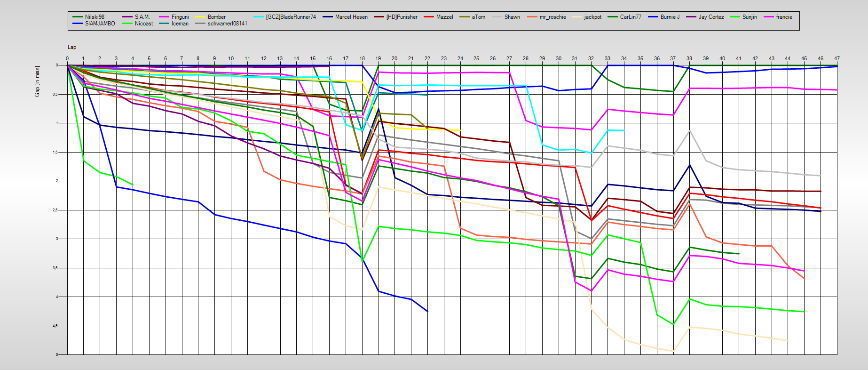The image size is (868, 370).
Task: Click the 'Lap' axis title
Action: (x=71, y=47)
